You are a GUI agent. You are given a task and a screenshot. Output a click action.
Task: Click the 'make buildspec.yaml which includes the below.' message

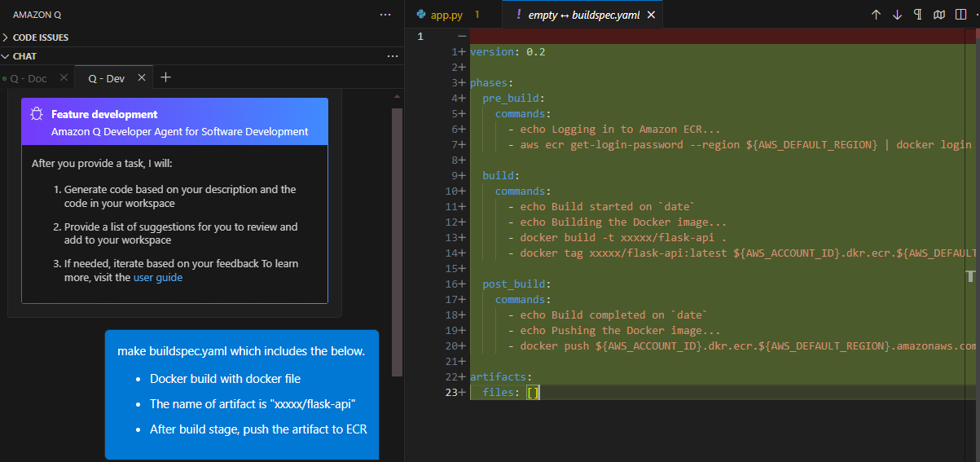(x=241, y=351)
